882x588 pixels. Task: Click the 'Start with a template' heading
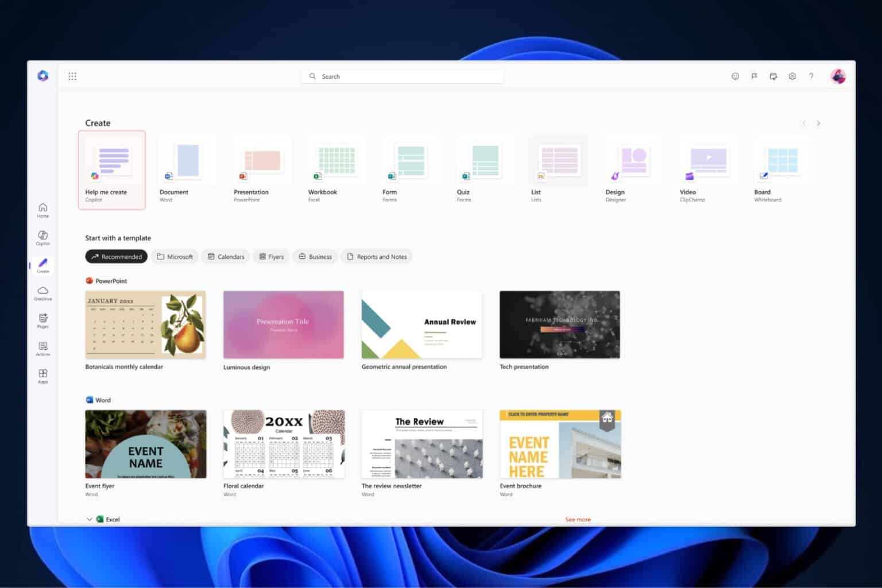point(118,238)
